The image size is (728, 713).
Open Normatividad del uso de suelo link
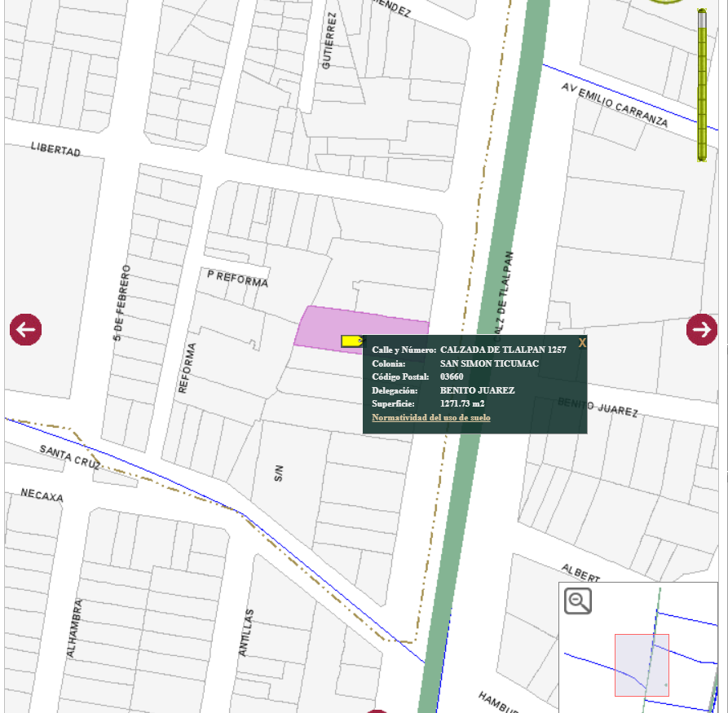pyautogui.click(x=430, y=417)
